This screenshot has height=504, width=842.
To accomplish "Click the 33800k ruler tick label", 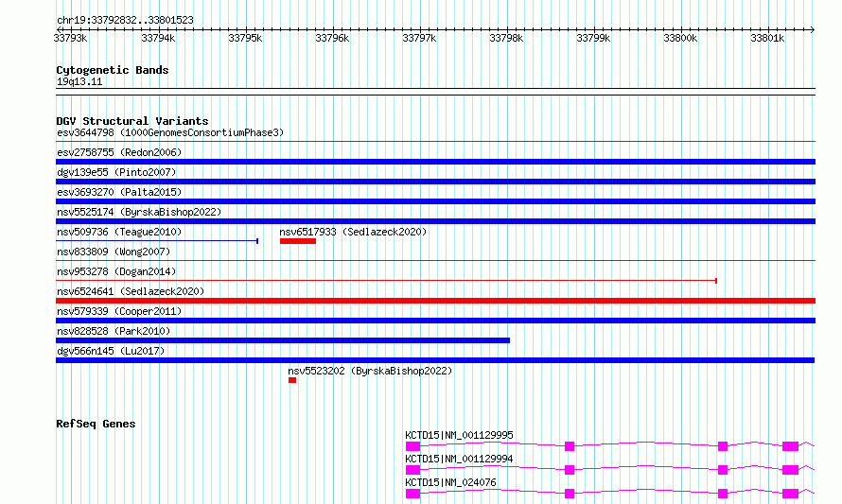I will click(680, 38).
